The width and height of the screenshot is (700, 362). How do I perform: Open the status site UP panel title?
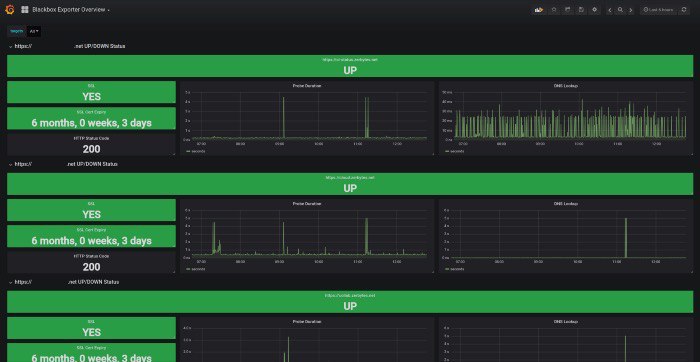tap(350, 59)
